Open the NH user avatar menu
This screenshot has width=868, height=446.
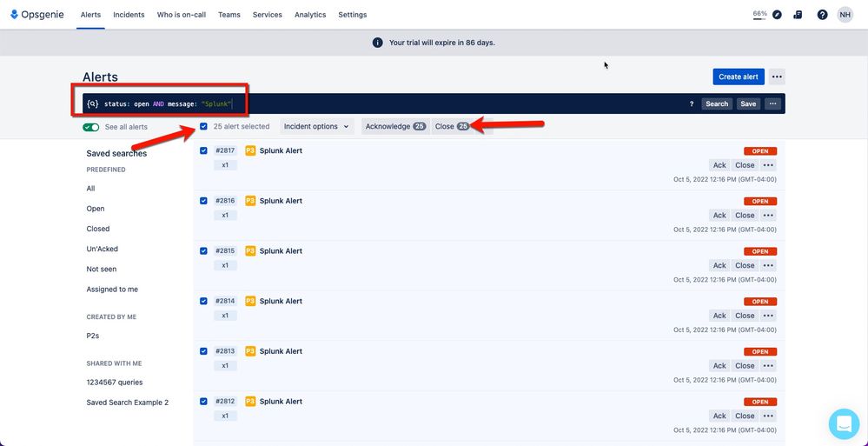[x=845, y=15]
